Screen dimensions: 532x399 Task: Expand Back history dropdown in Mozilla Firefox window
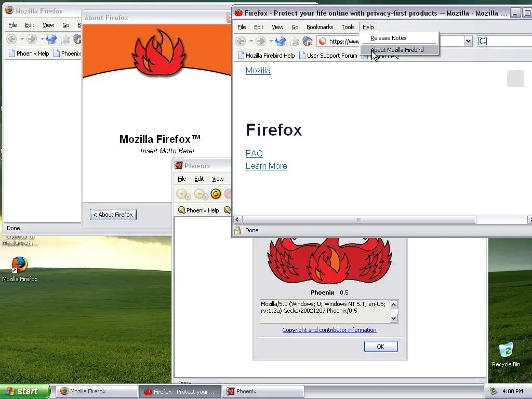(x=22, y=39)
